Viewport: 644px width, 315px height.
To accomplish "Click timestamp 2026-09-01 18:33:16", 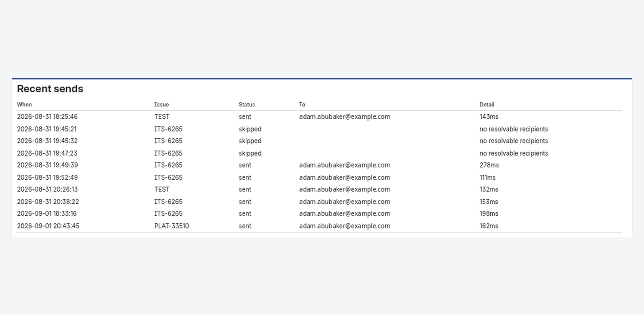I will click(47, 213).
